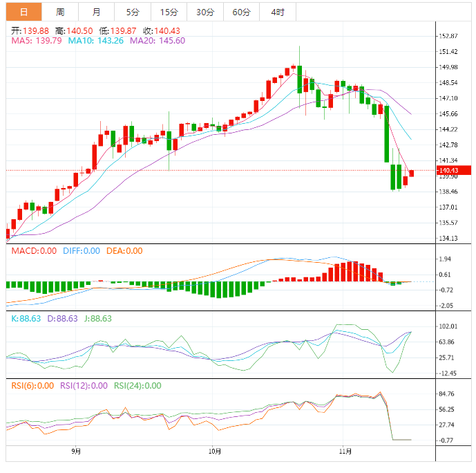476x473 pixels.
Task: Click the 152.87 price axis label
Action: pos(448,36)
